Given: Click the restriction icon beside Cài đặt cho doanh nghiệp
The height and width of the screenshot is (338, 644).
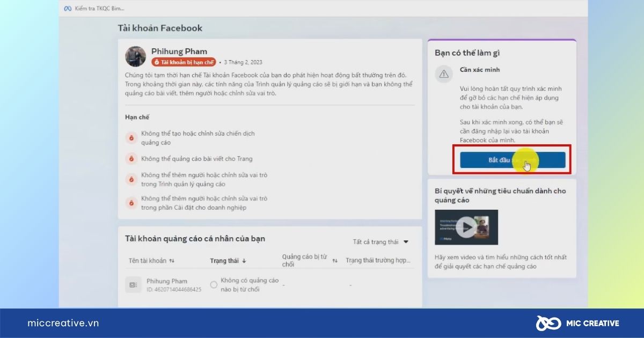Looking at the screenshot, I should click(131, 203).
